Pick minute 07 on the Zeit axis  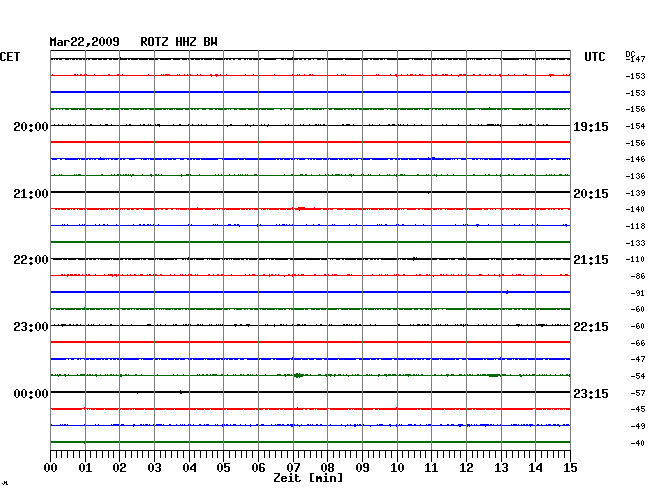293,468
